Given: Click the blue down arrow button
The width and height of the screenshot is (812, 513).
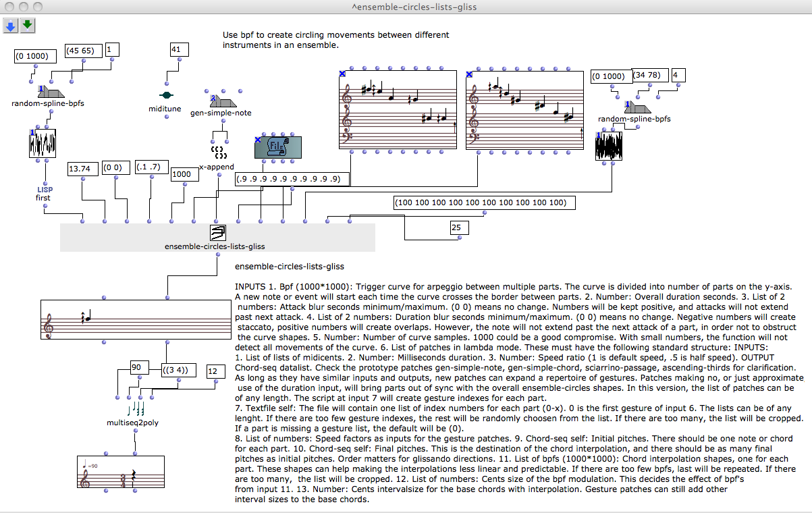Looking at the screenshot, I should [11, 26].
